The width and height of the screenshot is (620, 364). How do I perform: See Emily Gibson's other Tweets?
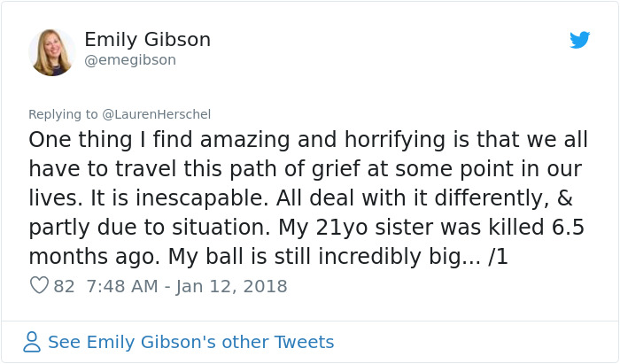tap(190, 342)
